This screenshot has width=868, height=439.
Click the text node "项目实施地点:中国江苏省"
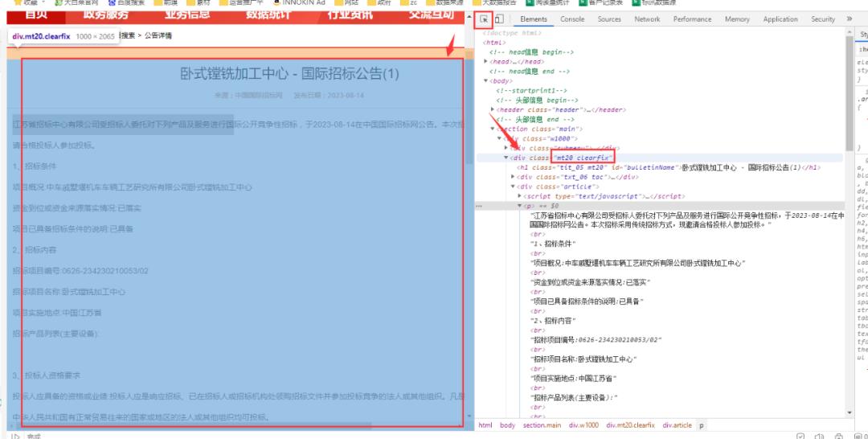click(x=574, y=378)
